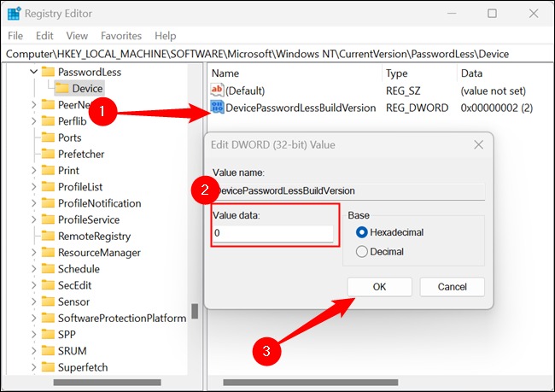The width and height of the screenshot is (555, 392).
Task: Click the DevicePasswordLessBuildVersion DWORD icon
Action: 217,107
